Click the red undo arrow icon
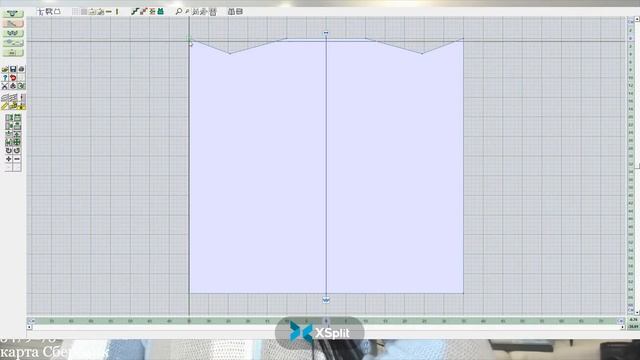Image resolution: width=640 pixels, height=360 pixels. click(13, 78)
